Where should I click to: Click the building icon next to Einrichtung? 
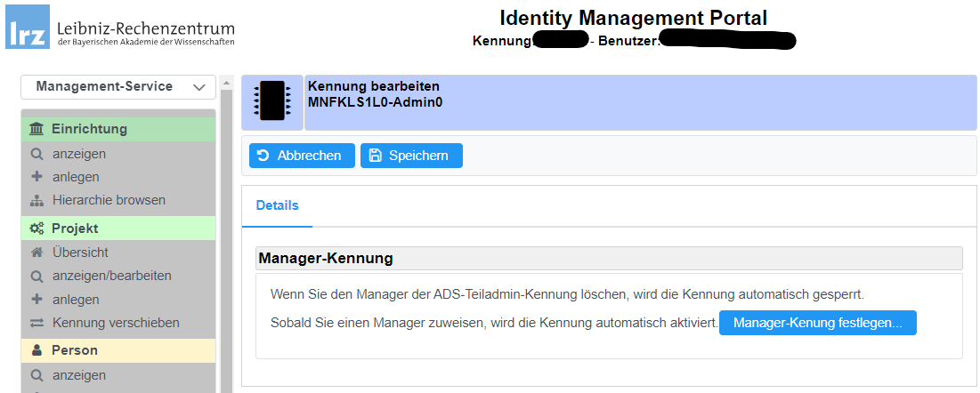36,130
